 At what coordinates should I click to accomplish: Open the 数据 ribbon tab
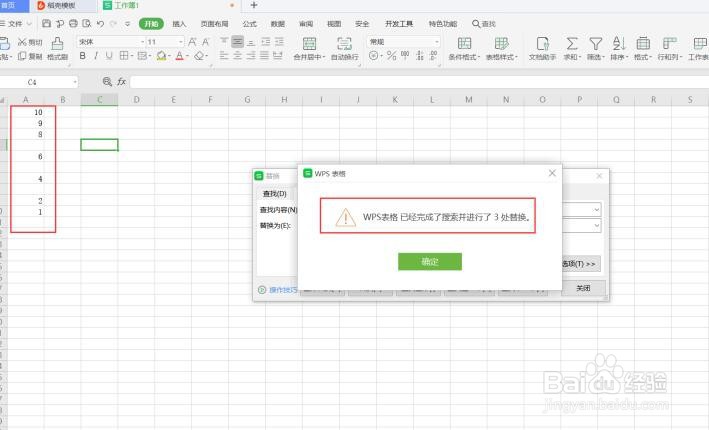[278, 24]
